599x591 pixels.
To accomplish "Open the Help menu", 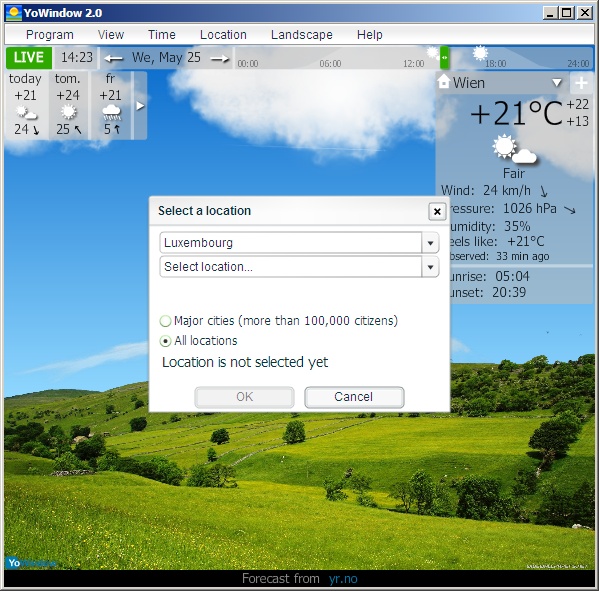I will pyautogui.click(x=369, y=35).
